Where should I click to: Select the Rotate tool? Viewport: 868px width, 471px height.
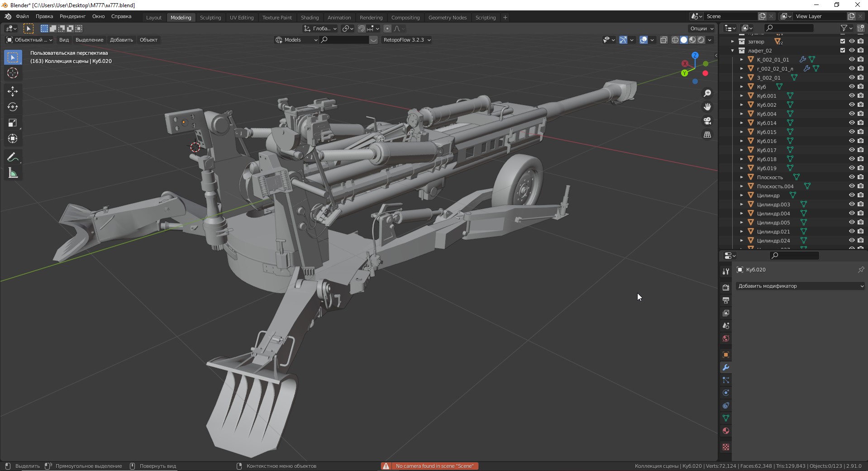point(13,107)
